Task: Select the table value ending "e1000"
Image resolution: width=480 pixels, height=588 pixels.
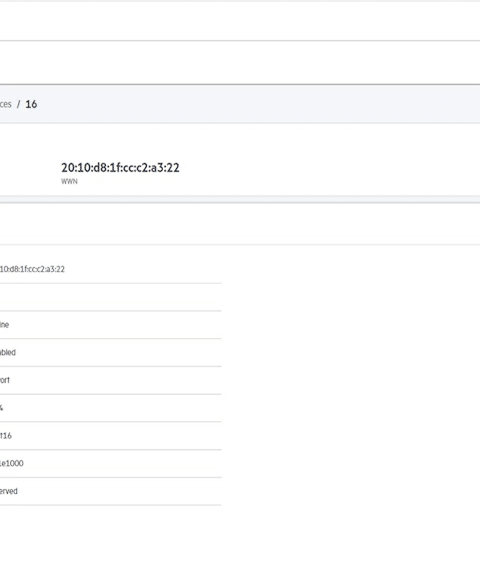Action: 12,464
